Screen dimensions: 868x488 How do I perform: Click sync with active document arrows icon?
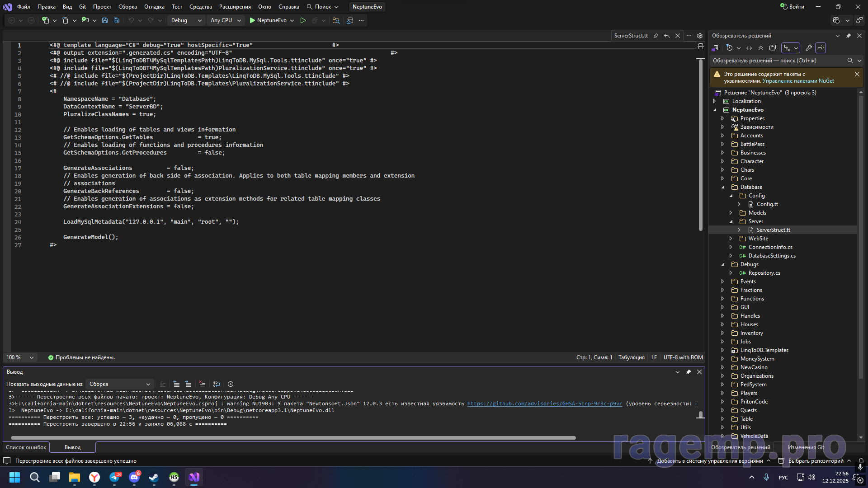(x=749, y=48)
